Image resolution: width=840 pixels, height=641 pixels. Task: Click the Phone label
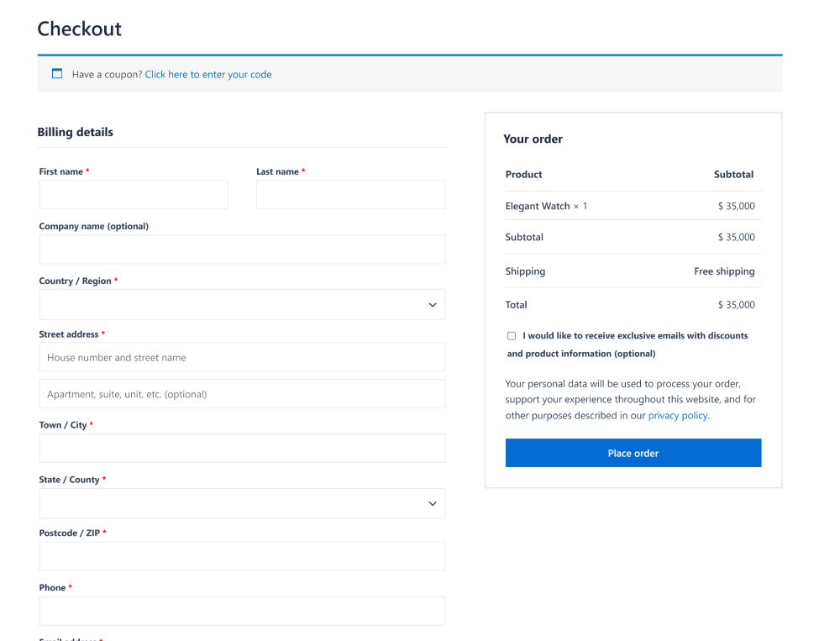pyautogui.click(x=52, y=588)
